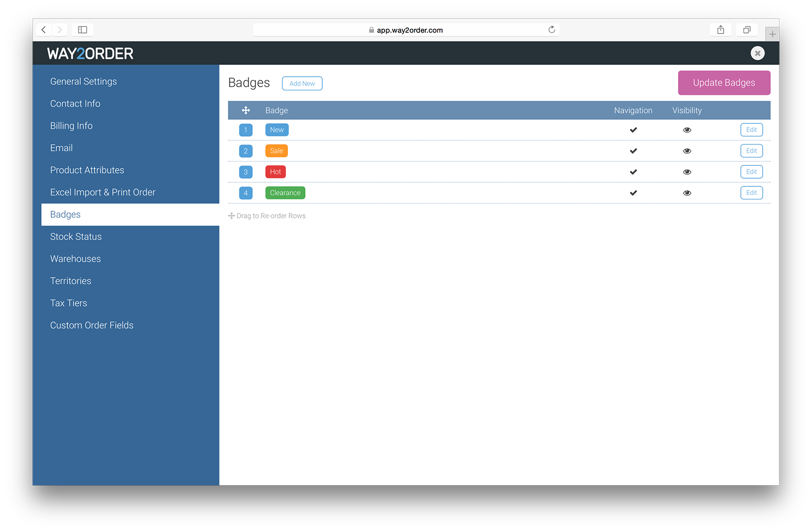Click the blue New badge
The image size is (812, 532).
[277, 130]
